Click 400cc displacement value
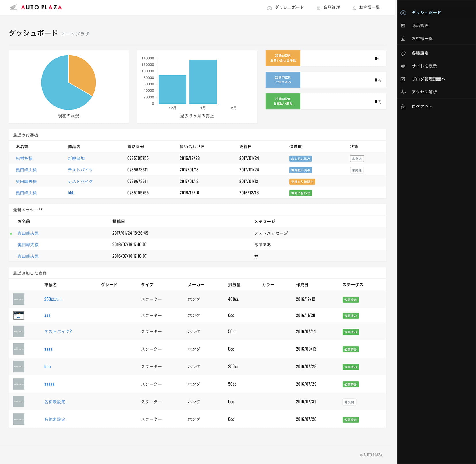 click(x=234, y=299)
